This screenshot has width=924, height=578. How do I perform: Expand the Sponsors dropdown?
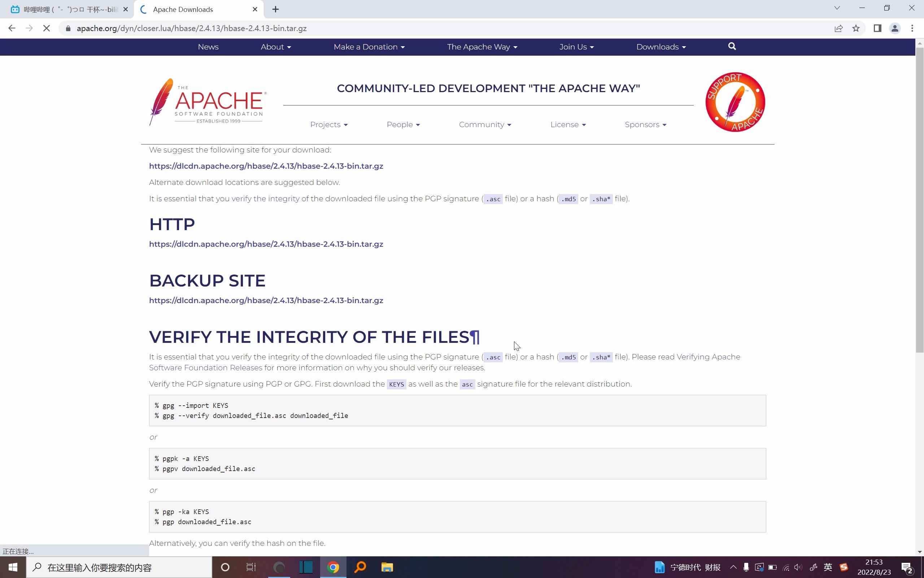[645, 125]
